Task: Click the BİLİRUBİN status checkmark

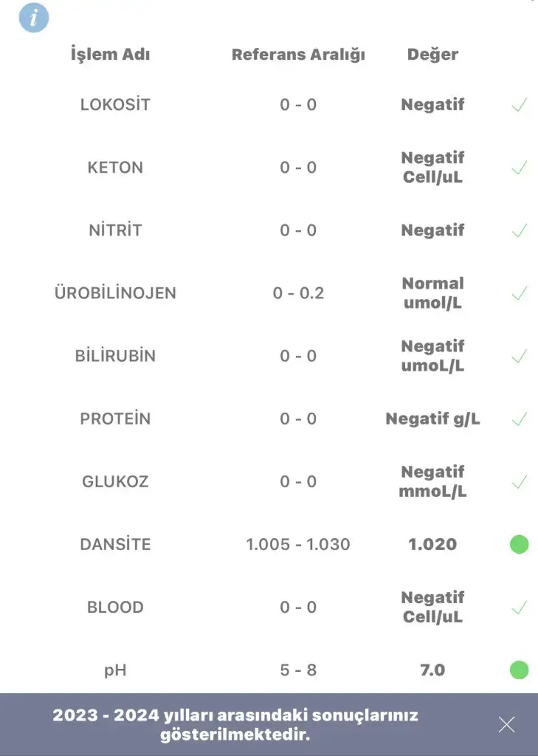Action: tap(520, 356)
